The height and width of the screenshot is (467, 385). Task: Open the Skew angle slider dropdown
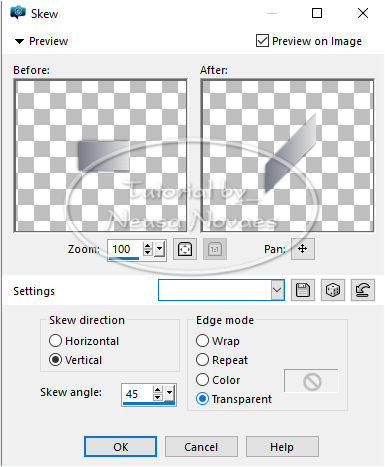pyautogui.click(x=169, y=394)
